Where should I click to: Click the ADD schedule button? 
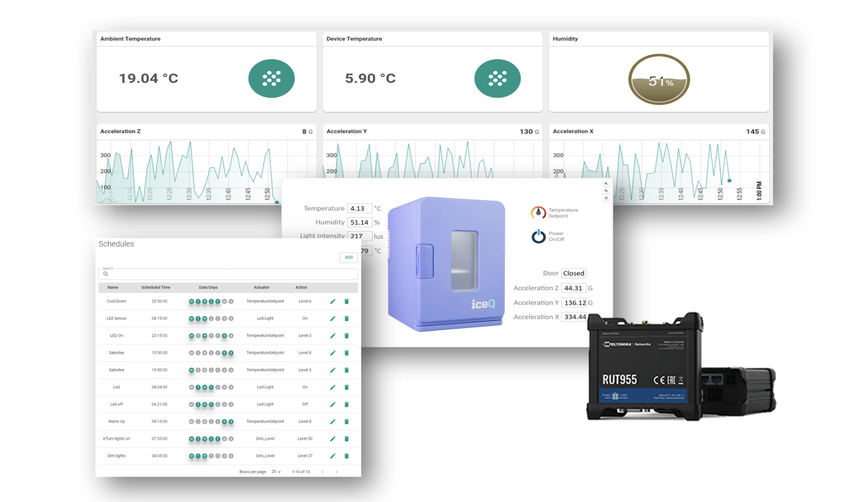349,258
